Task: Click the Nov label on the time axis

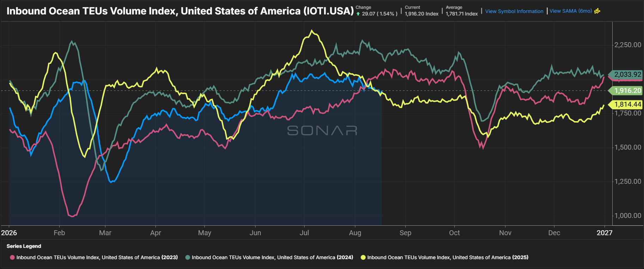Action: pos(505,233)
